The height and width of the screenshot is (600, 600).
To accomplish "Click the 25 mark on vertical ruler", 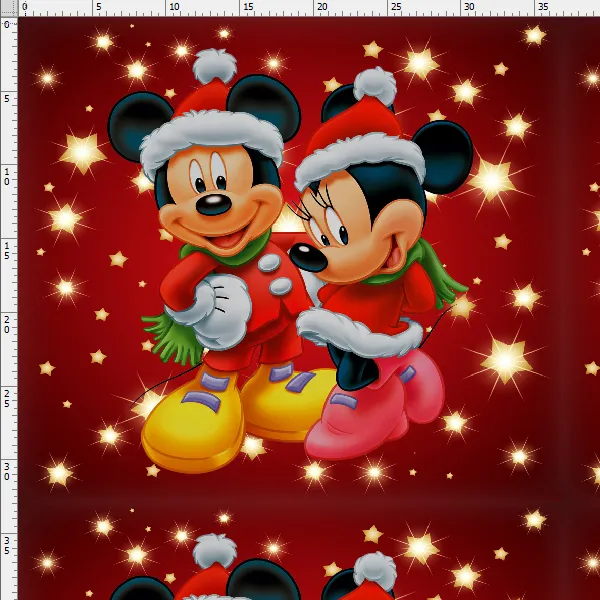I will coord(7,398).
